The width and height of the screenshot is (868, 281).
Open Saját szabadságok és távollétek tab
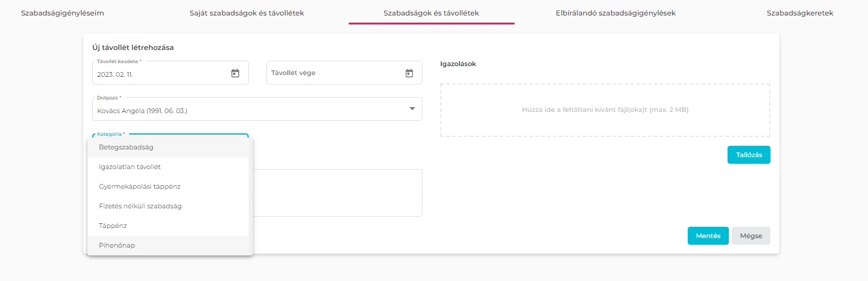pos(246,13)
